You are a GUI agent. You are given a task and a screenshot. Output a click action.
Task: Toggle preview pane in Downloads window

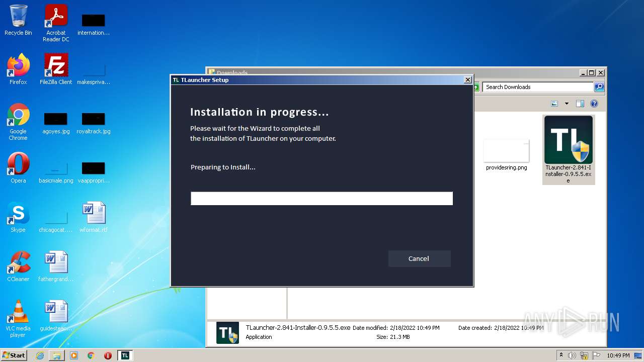click(580, 104)
